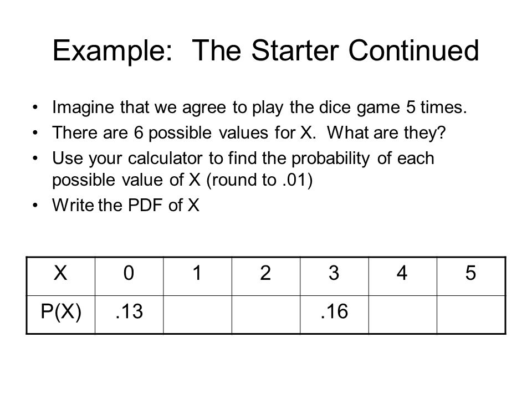Click the empty P(X) cell under 1
This screenshot has width=532, height=399.
pyautogui.click(x=197, y=315)
